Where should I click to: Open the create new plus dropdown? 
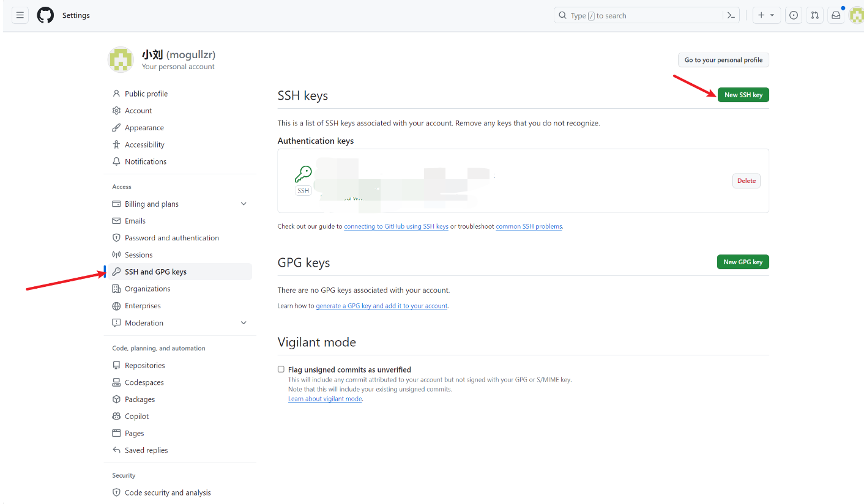766,15
